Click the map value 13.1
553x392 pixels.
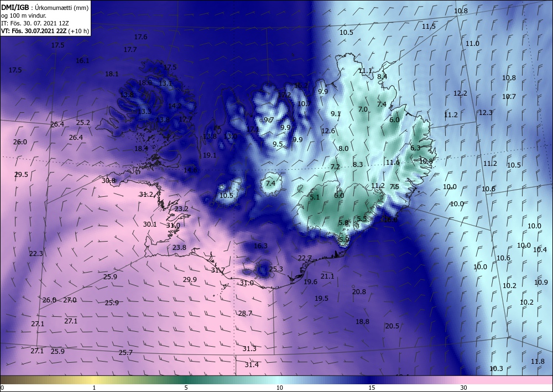coord(165,83)
